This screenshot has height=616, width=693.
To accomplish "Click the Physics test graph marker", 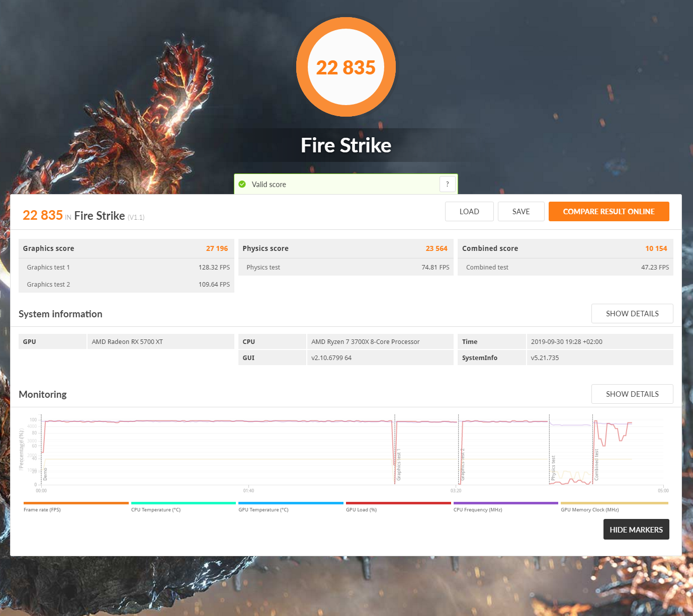I will [553, 468].
